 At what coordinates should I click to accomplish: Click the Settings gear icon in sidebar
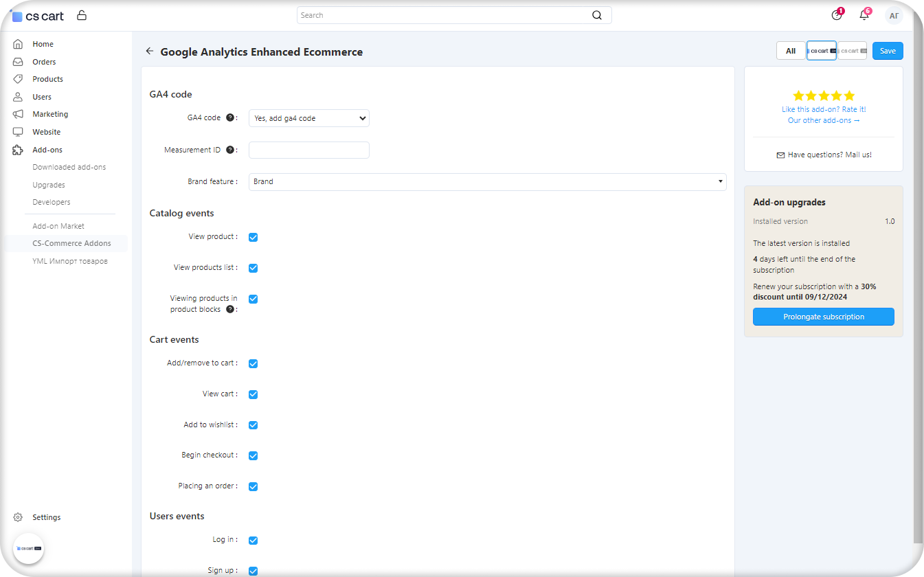point(18,517)
